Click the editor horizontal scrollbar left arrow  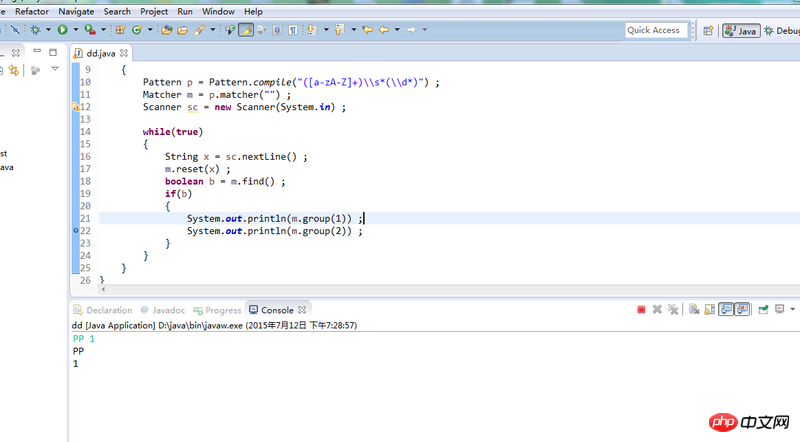click(x=103, y=289)
